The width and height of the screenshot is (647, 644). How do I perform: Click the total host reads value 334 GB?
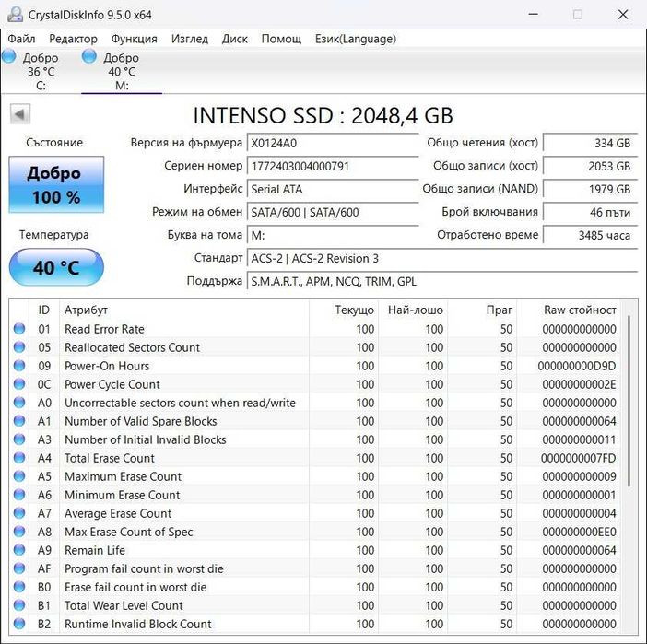[x=591, y=143]
